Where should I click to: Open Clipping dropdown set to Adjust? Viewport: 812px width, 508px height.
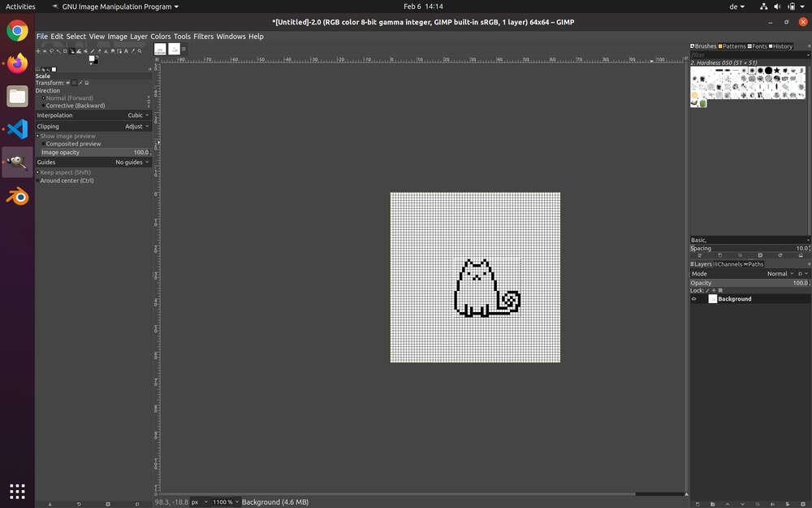93,127
